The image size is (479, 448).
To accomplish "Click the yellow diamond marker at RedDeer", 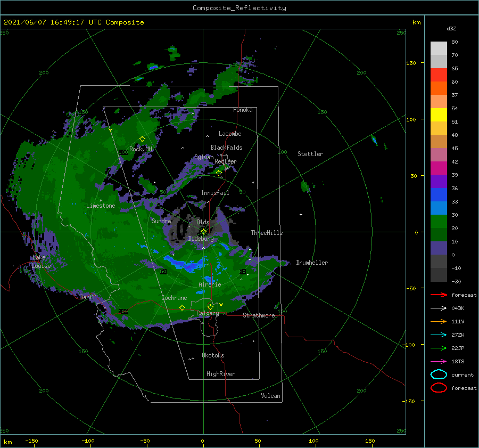I will 219,173.
